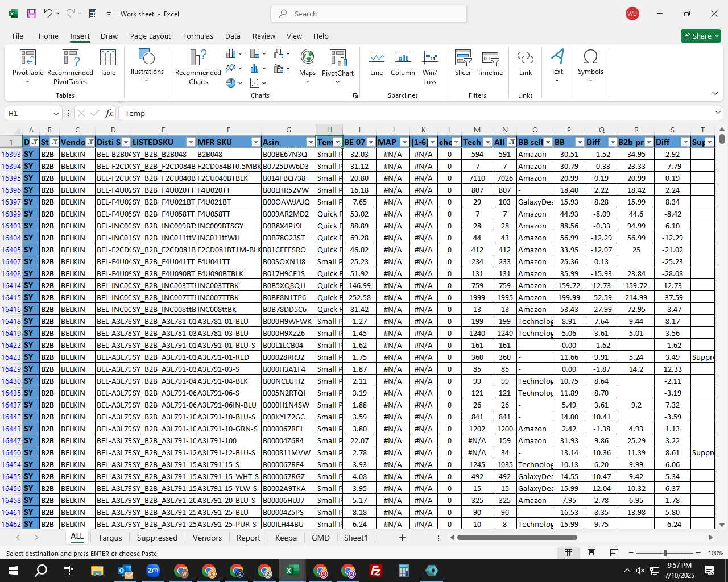
Task: Expand the formula bar
Action: coord(718,113)
